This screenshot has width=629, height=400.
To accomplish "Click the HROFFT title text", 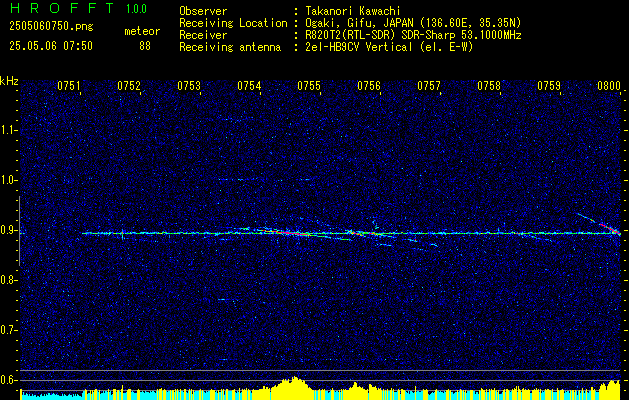I will [x=62, y=8].
